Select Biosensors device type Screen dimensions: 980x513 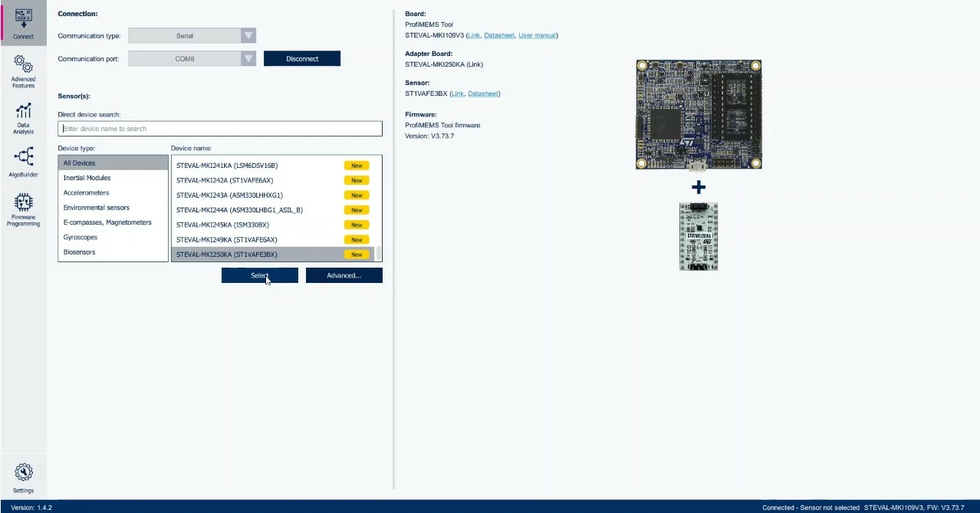pyautogui.click(x=113, y=252)
